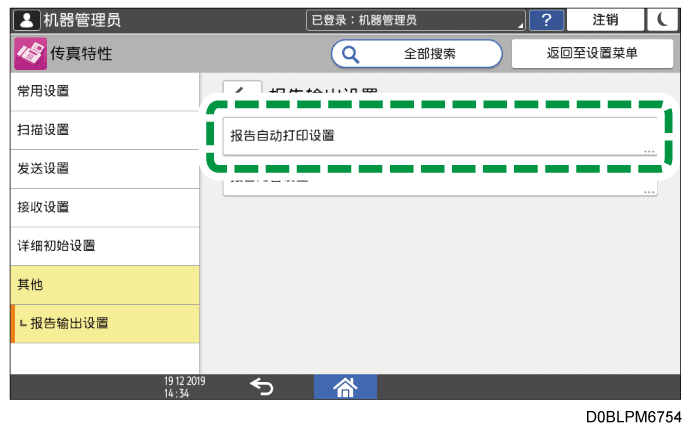Open help with the question mark button
691x427 pixels.
(x=545, y=19)
